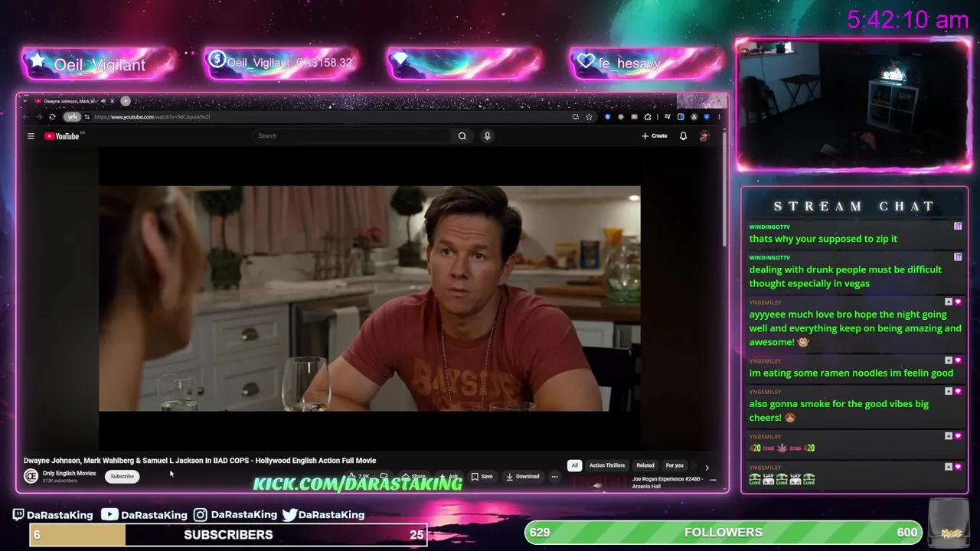
Task: Click the YouTube page vertical scrollbar
Action: [724, 191]
